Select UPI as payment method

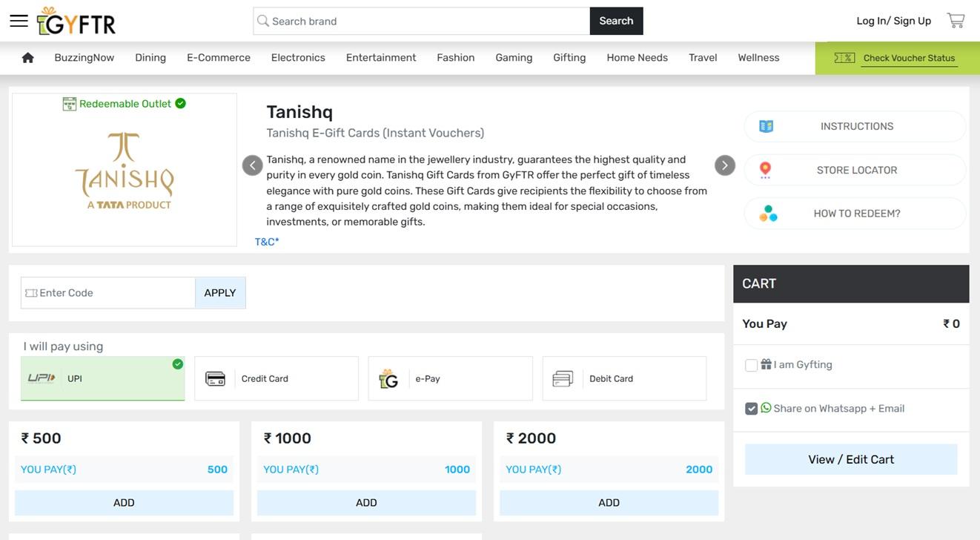coord(102,378)
